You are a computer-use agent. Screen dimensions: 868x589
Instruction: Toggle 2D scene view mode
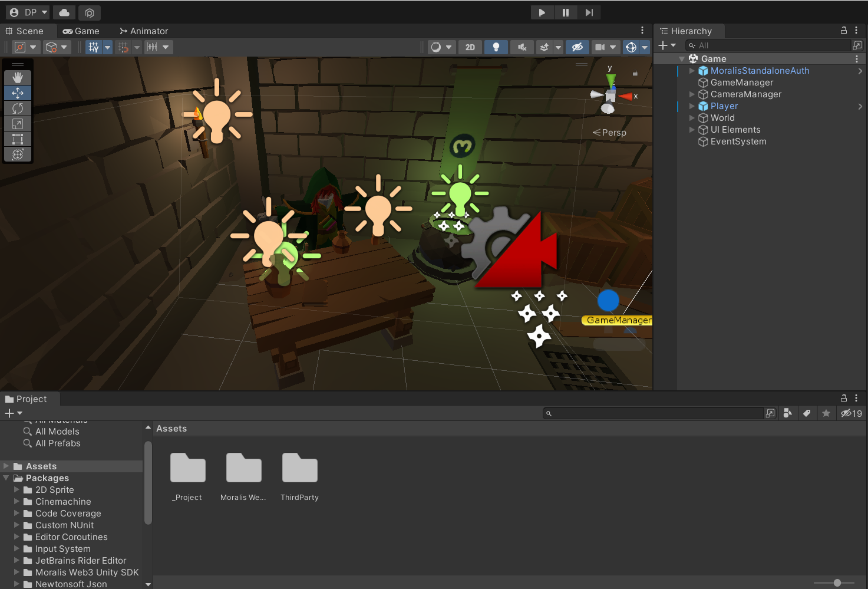pos(470,47)
